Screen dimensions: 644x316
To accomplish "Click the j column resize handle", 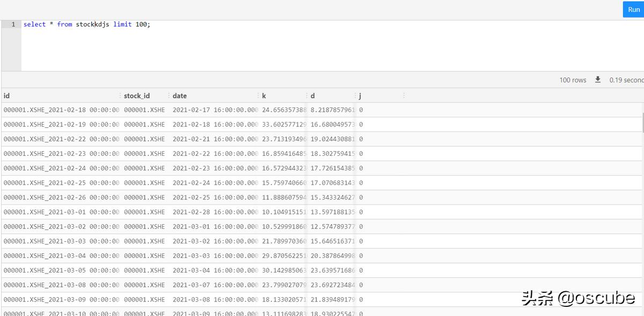I will click(x=404, y=96).
